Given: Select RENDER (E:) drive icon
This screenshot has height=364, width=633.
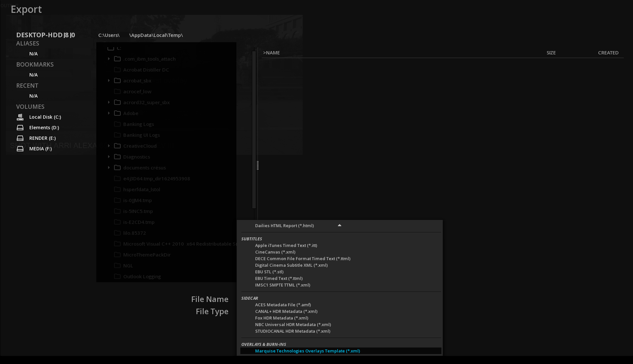Looking at the screenshot, I should [x=20, y=138].
